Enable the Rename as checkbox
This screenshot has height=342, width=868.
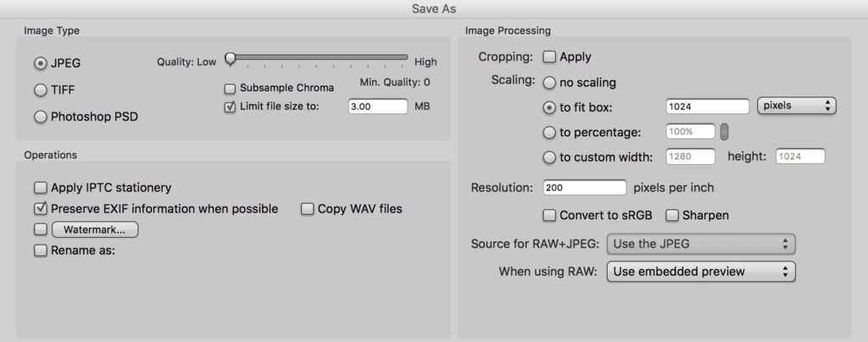40,251
